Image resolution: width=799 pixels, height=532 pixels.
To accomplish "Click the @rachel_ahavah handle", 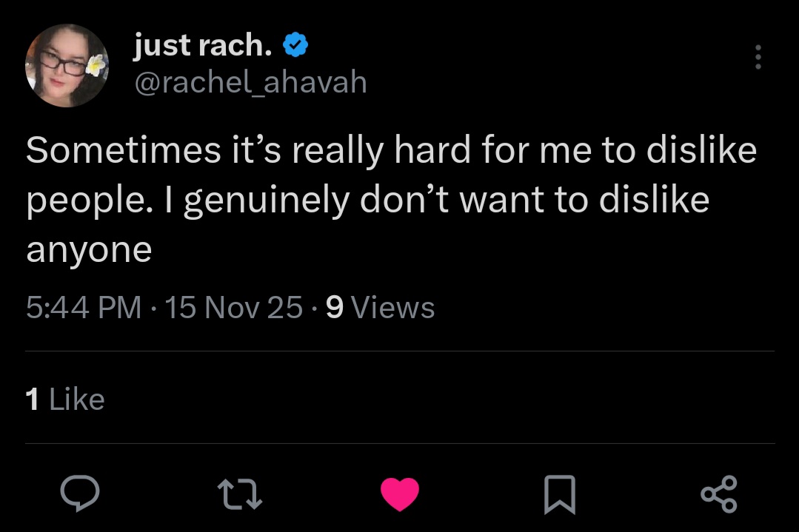I will [x=250, y=82].
